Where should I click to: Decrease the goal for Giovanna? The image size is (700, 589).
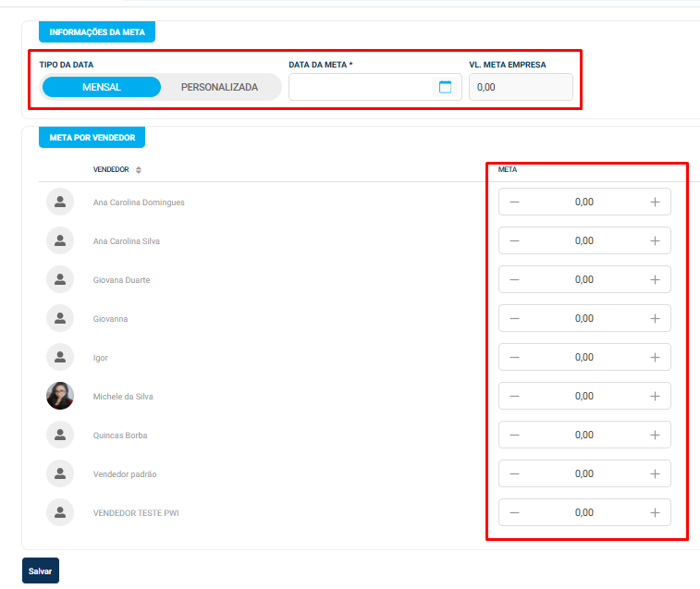click(514, 318)
